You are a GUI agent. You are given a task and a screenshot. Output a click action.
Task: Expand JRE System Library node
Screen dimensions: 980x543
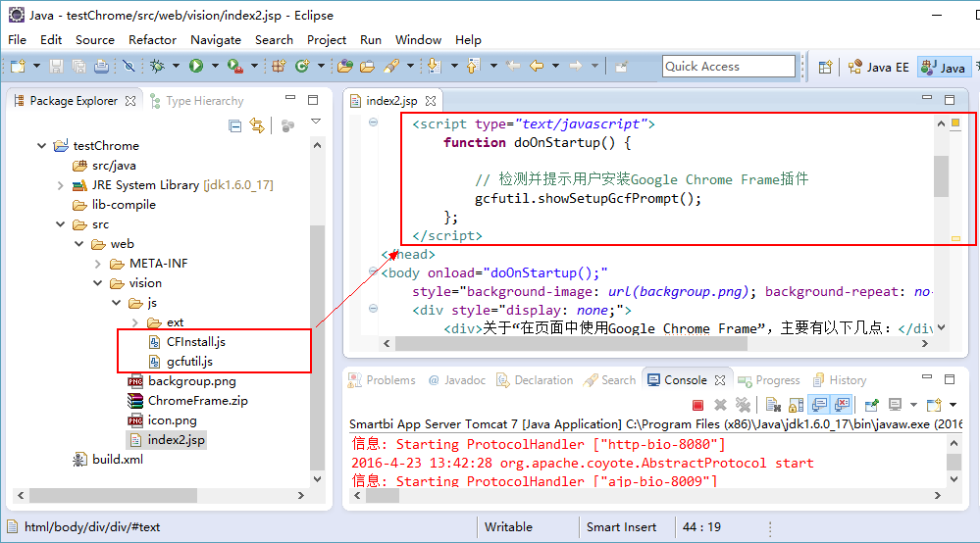[x=60, y=185]
